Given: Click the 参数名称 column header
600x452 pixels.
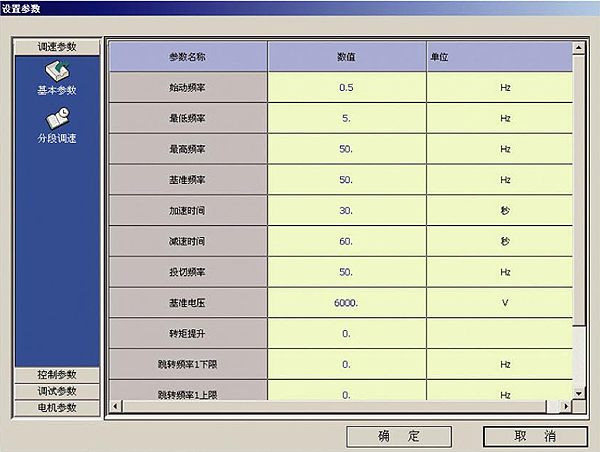Looking at the screenshot, I should pyautogui.click(x=187, y=57).
